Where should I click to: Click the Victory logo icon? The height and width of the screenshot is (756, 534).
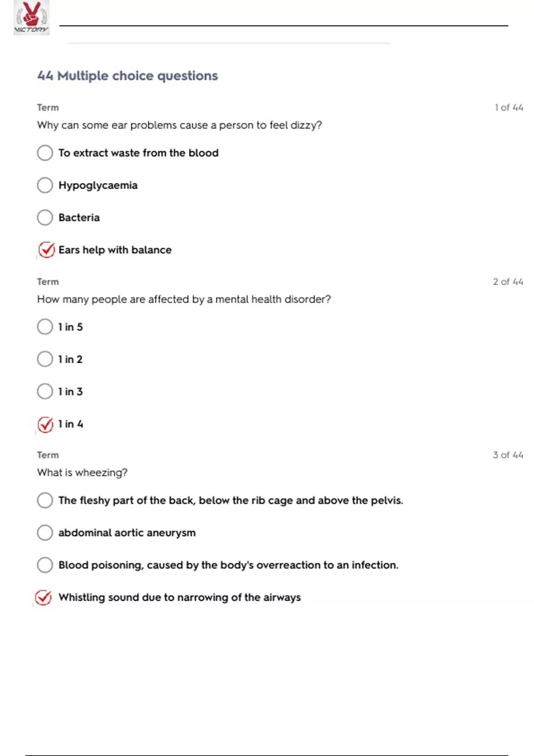(x=31, y=18)
